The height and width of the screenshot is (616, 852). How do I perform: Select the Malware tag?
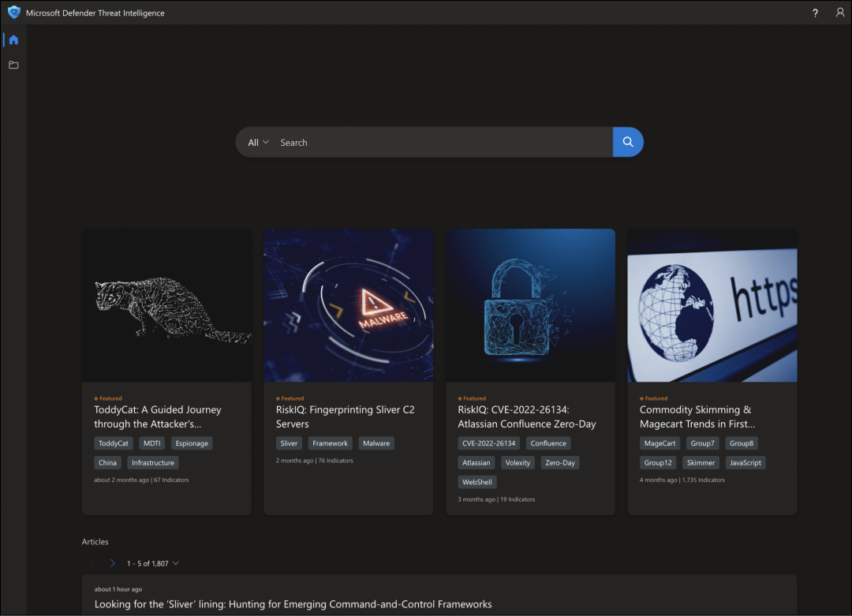376,443
